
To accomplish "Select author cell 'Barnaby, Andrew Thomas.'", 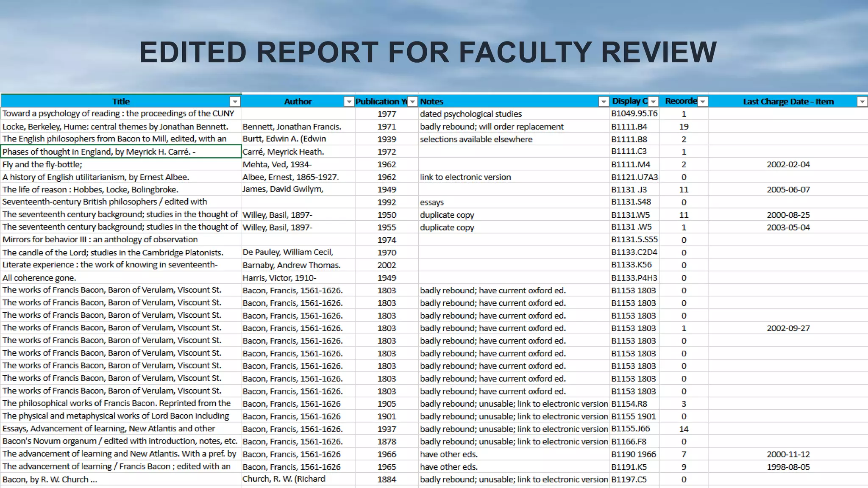I will (x=298, y=265).
